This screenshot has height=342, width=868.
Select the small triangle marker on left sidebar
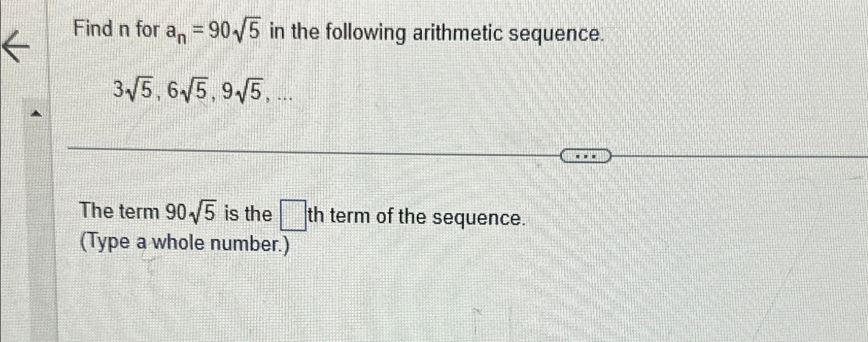point(35,114)
